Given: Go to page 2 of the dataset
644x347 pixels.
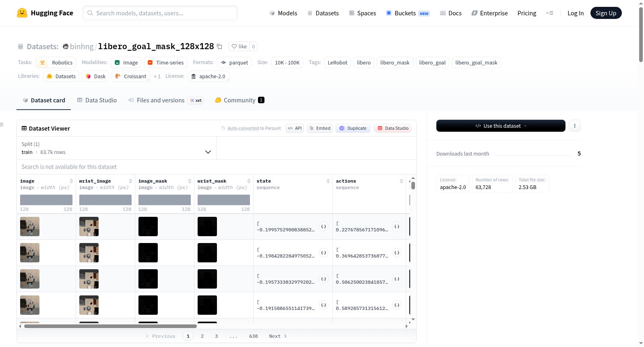Looking at the screenshot, I should point(202,336).
